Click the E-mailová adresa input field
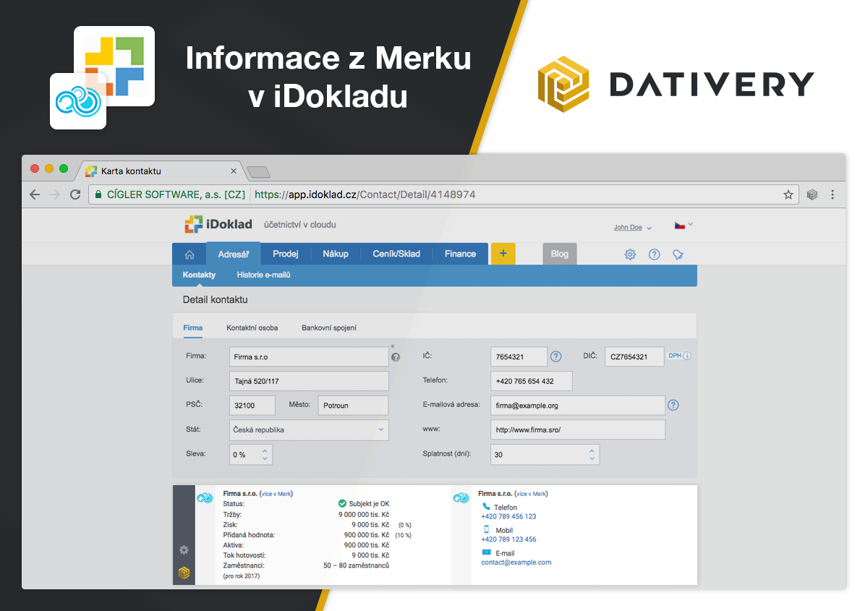868x611 pixels. 578,406
